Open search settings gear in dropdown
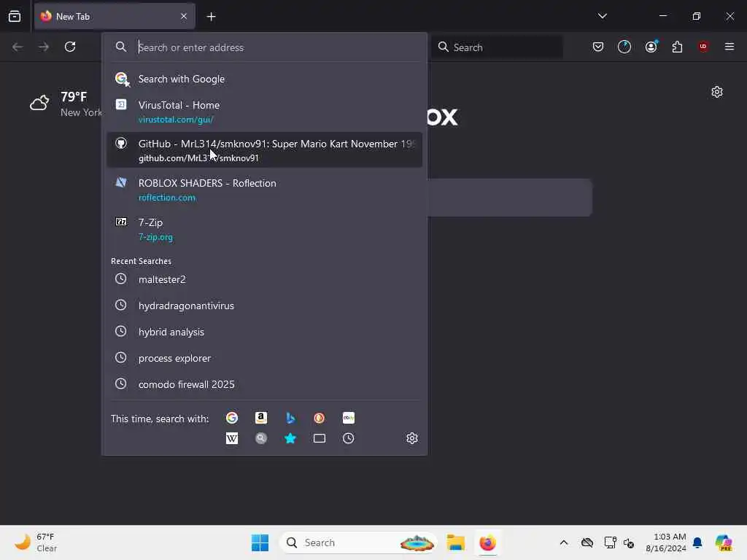This screenshot has width=747, height=560. click(x=412, y=438)
